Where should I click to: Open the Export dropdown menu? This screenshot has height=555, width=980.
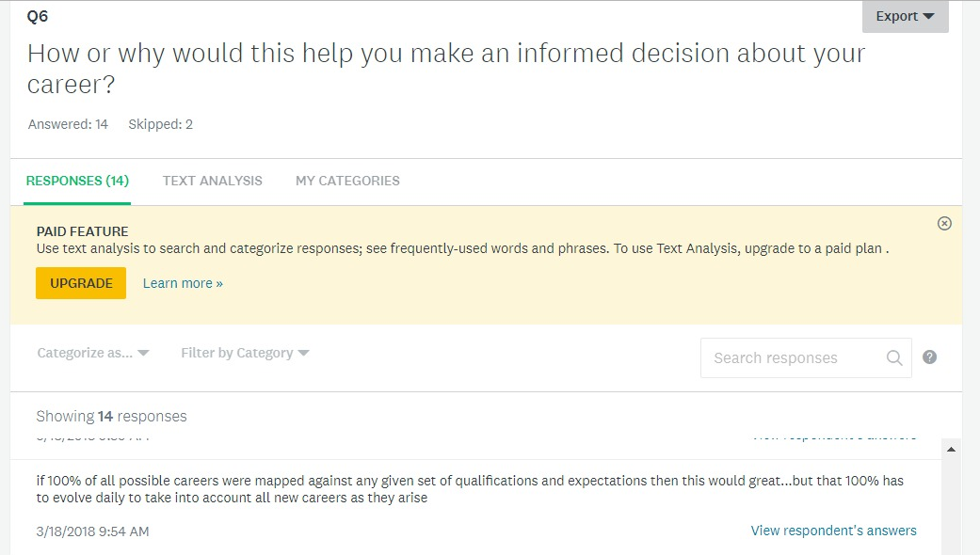[905, 16]
